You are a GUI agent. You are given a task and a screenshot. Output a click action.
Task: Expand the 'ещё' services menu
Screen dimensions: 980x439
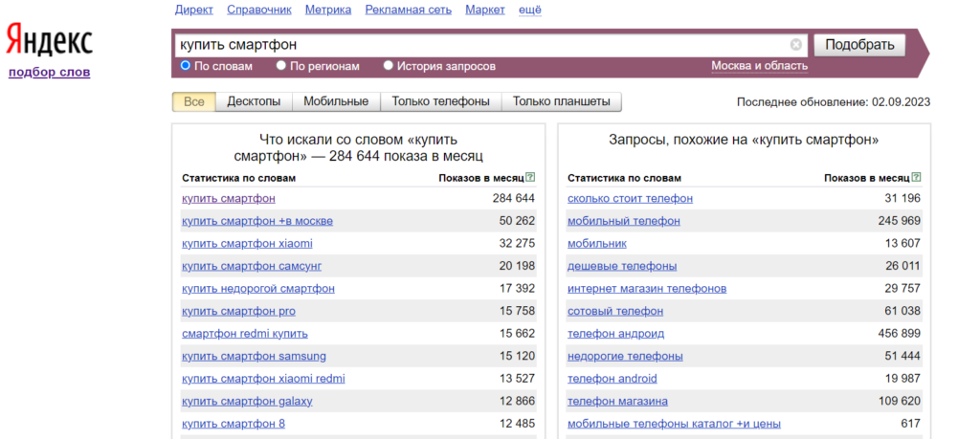[x=530, y=10]
